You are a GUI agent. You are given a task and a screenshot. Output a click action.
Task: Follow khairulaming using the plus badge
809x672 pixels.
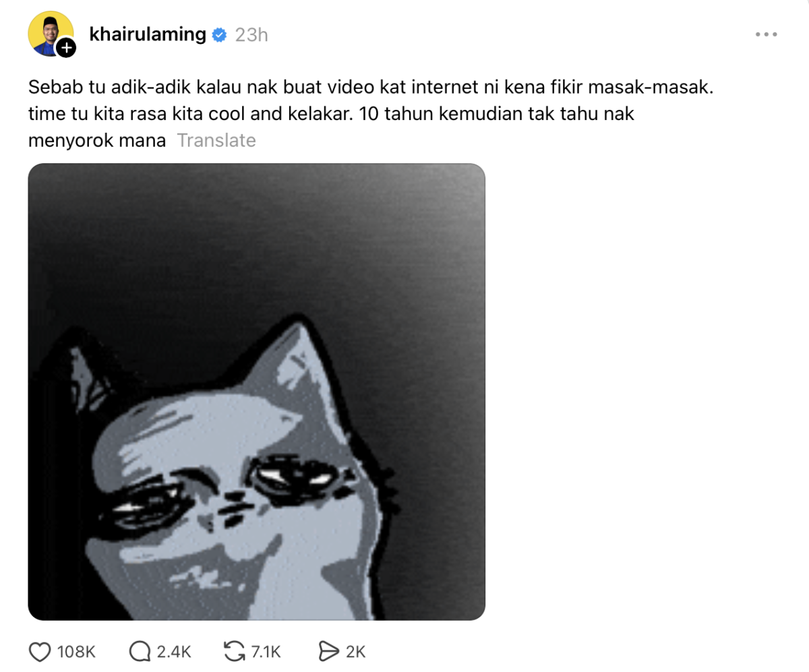coord(66,48)
